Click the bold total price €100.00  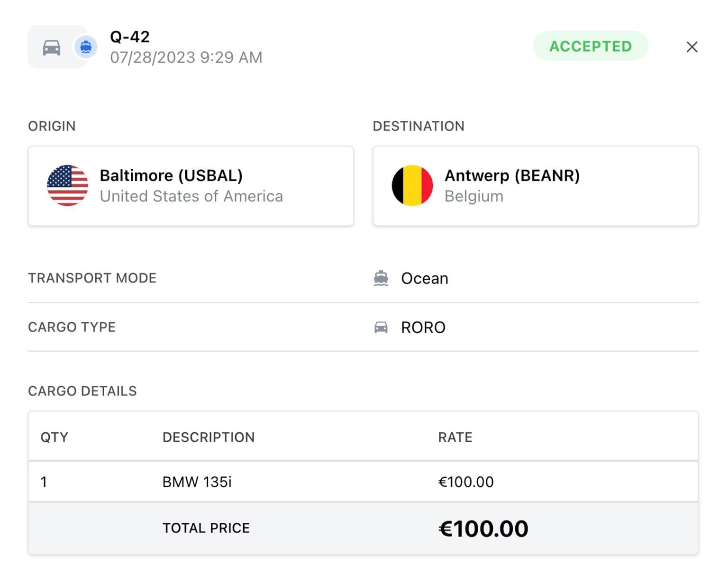point(483,529)
